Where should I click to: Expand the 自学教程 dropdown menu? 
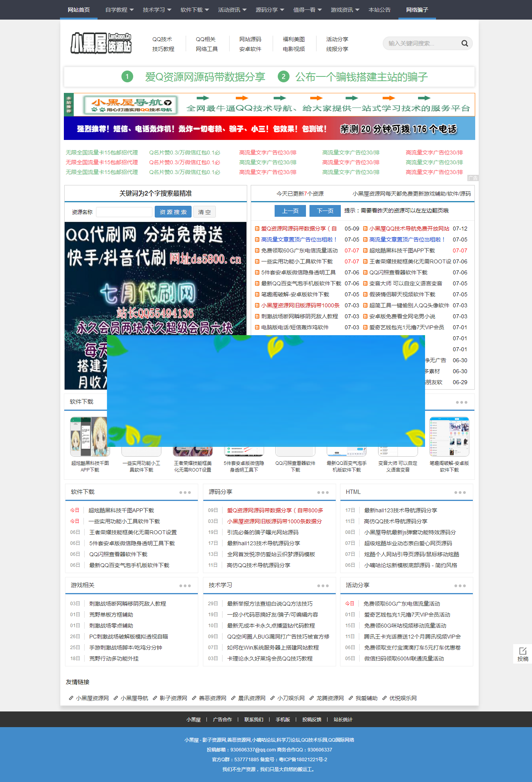click(x=119, y=10)
